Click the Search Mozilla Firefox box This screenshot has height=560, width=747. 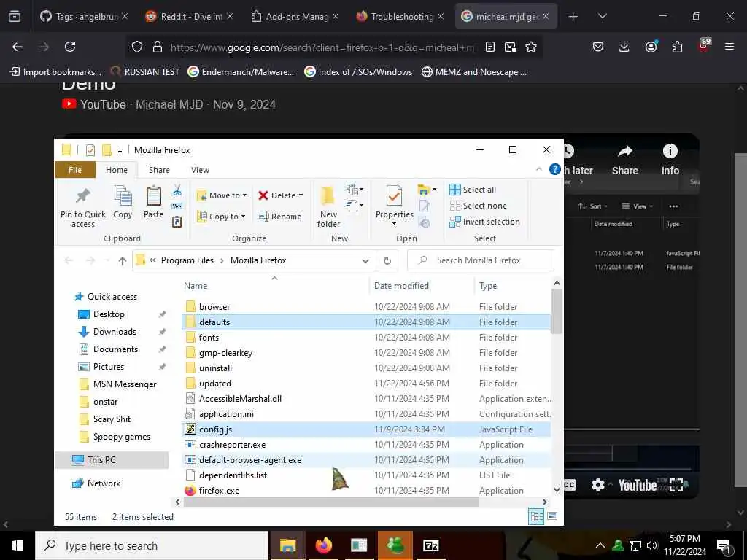(480, 260)
